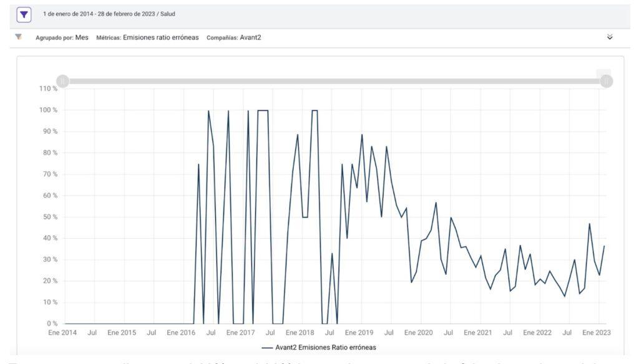Click the right range slider handle
The width and height of the screenshot is (639, 364).
click(606, 81)
